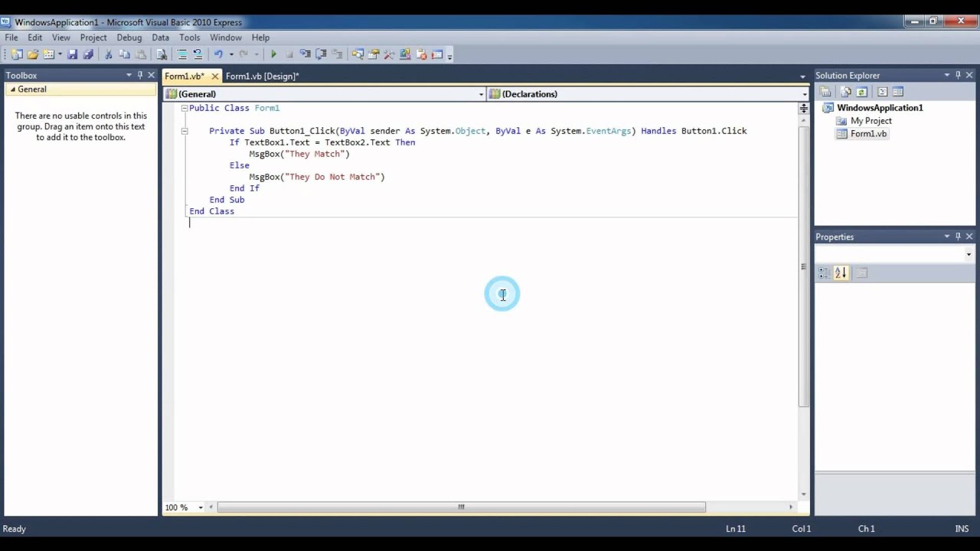
Task: Open the active files tab list dropdown
Action: click(802, 77)
